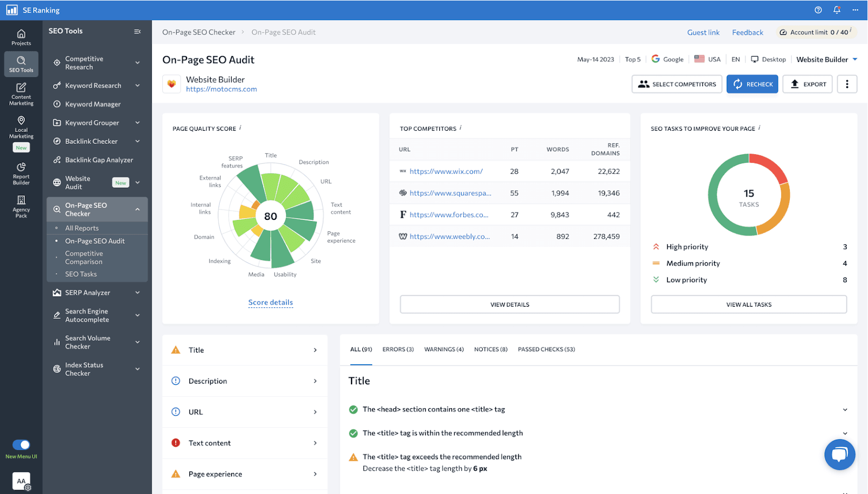The width and height of the screenshot is (868, 494).
Task: Open the Page experience category row
Action: 245,474
